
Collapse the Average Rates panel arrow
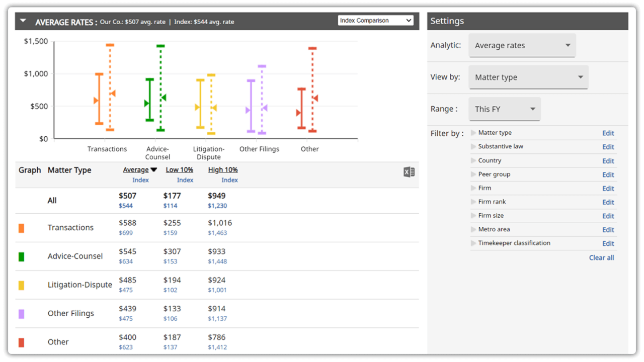tap(23, 21)
